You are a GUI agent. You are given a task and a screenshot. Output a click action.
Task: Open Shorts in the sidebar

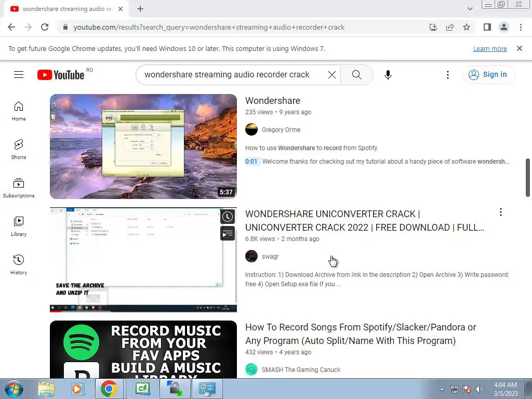click(19, 150)
